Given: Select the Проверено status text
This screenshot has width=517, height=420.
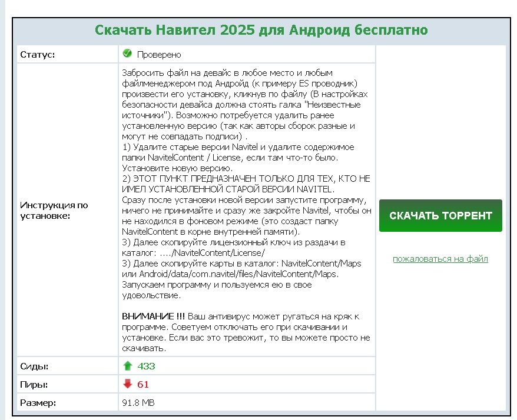Looking at the screenshot, I should click(x=158, y=55).
